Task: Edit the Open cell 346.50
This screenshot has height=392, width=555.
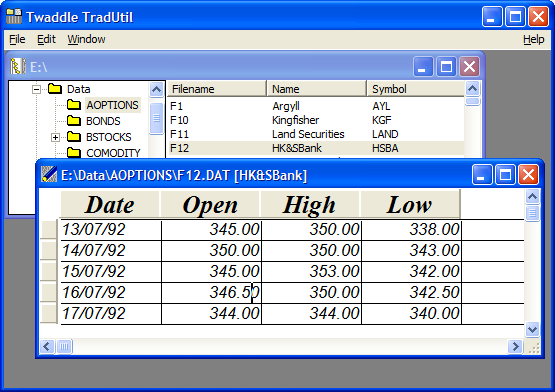Action: [211, 292]
